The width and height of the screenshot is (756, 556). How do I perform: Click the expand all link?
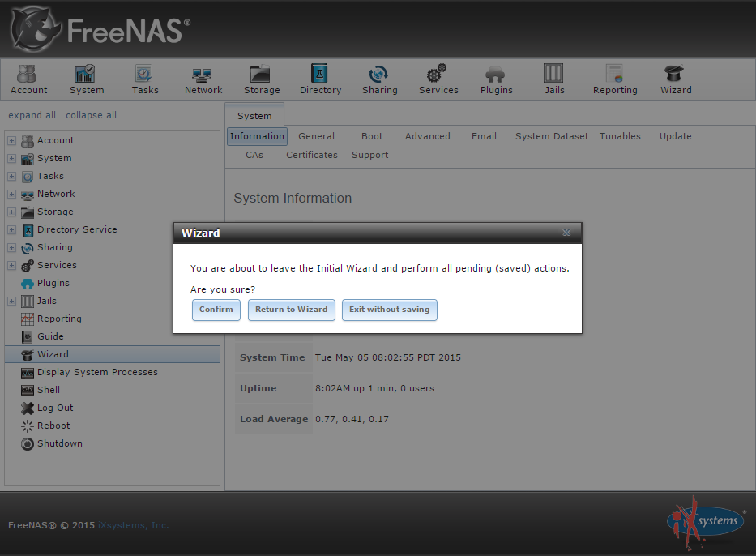[x=32, y=115]
